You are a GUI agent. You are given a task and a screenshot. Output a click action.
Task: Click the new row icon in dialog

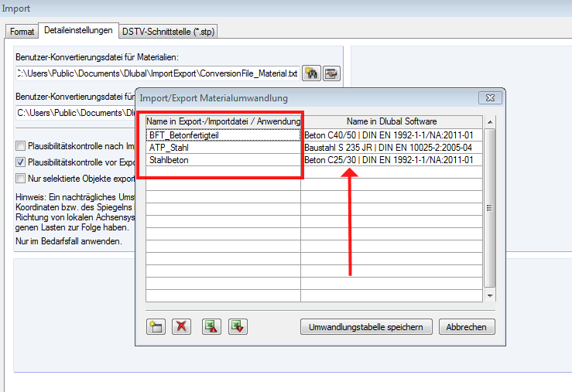point(156,327)
